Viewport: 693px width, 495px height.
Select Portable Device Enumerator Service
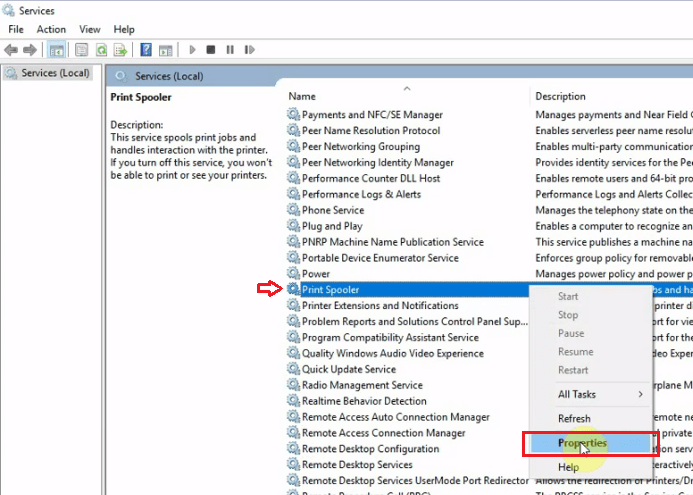[x=380, y=258]
